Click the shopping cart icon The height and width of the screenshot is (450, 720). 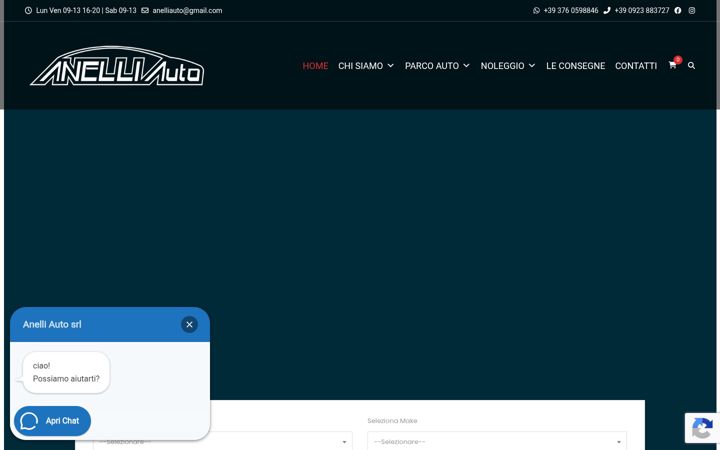pyautogui.click(x=672, y=66)
